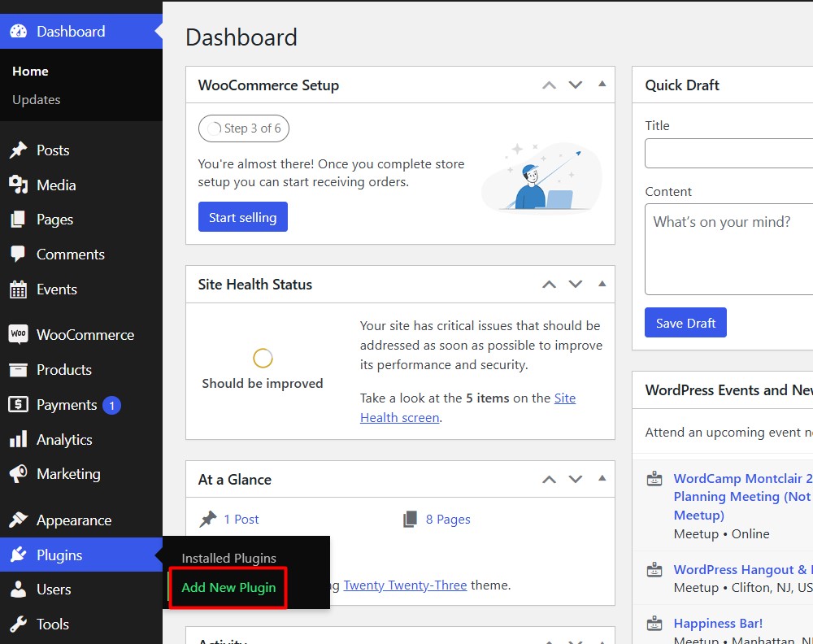
Task: Open the Media menu label
Action: [56, 185]
